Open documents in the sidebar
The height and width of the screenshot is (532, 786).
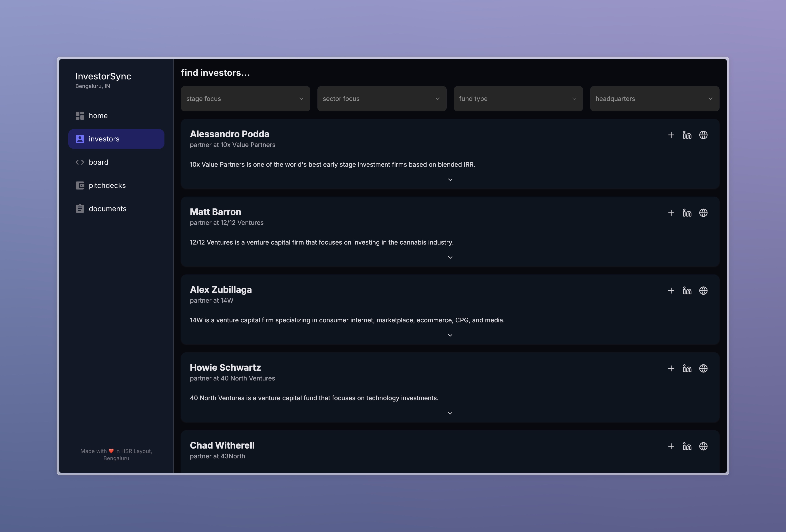click(x=116, y=209)
